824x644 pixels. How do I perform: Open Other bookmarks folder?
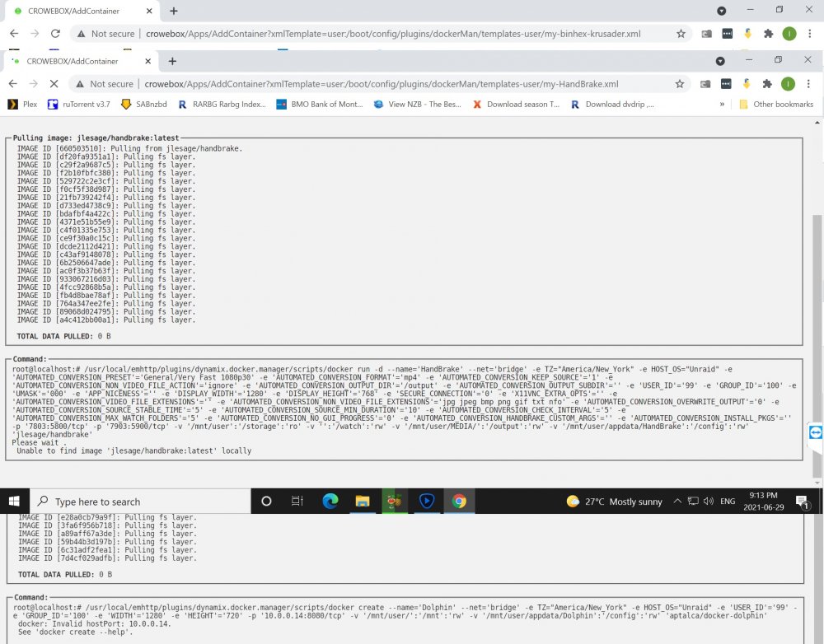tap(776, 104)
